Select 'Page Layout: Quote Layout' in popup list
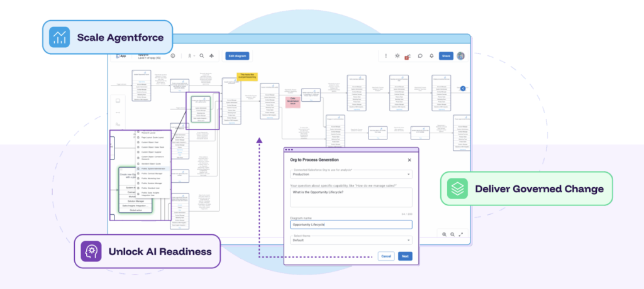 pyautogui.click(x=153, y=137)
